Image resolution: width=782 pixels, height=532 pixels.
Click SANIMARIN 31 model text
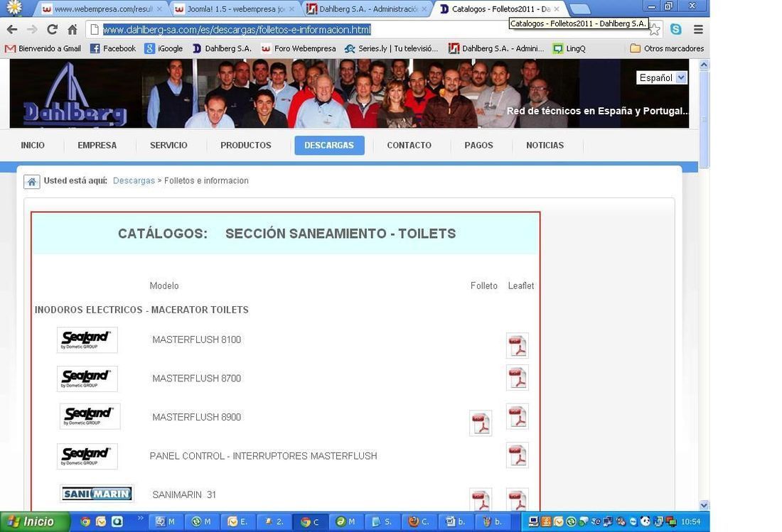(184, 494)
